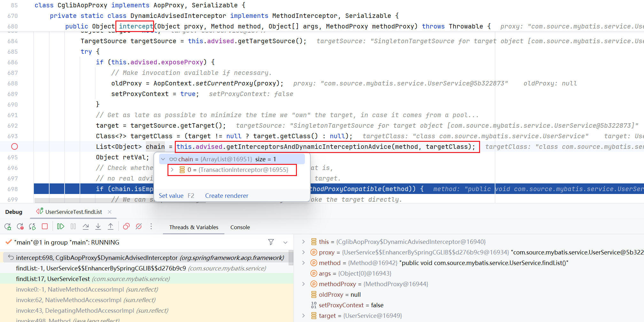Click the object icon beside 'this' variable
Screen dimensions: 644x322
314,242
